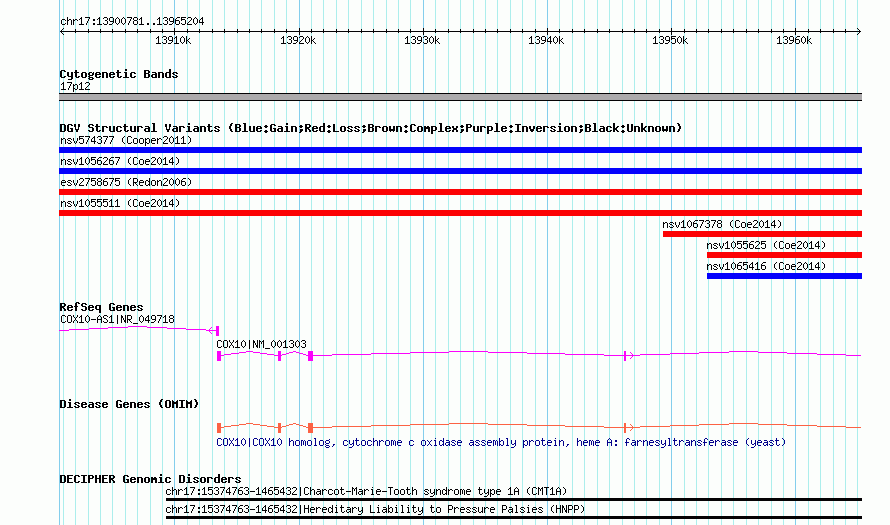Select the nsv1065416 (Coe2014) label
Screen dimensions: 890x525
(x=766, y=266)
